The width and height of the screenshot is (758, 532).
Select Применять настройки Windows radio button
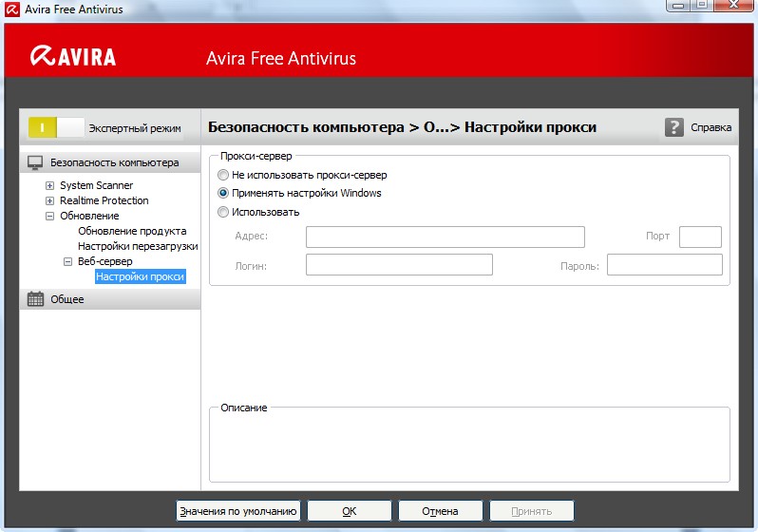223,193
